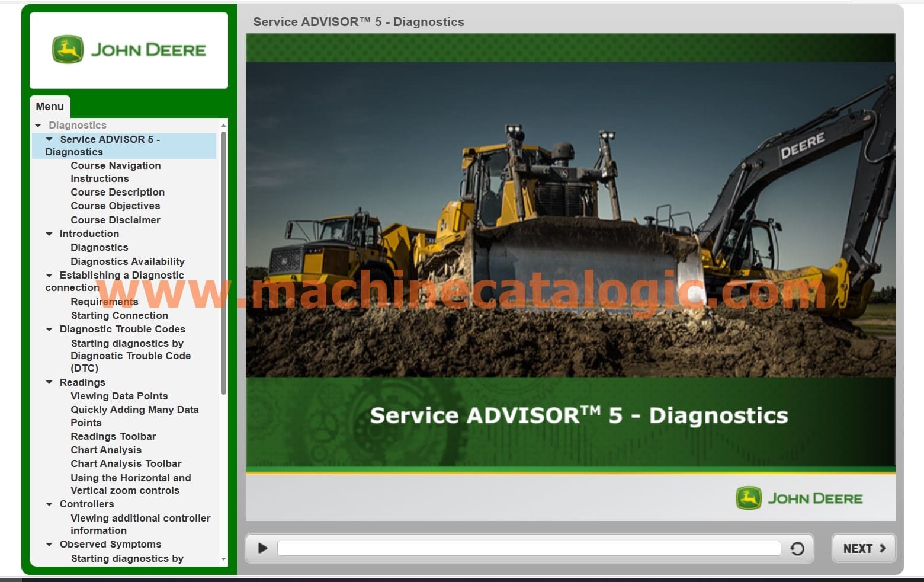
Task: Collapse the Diagnostic Trouble Codes section
Action: (x=49, y=330)
